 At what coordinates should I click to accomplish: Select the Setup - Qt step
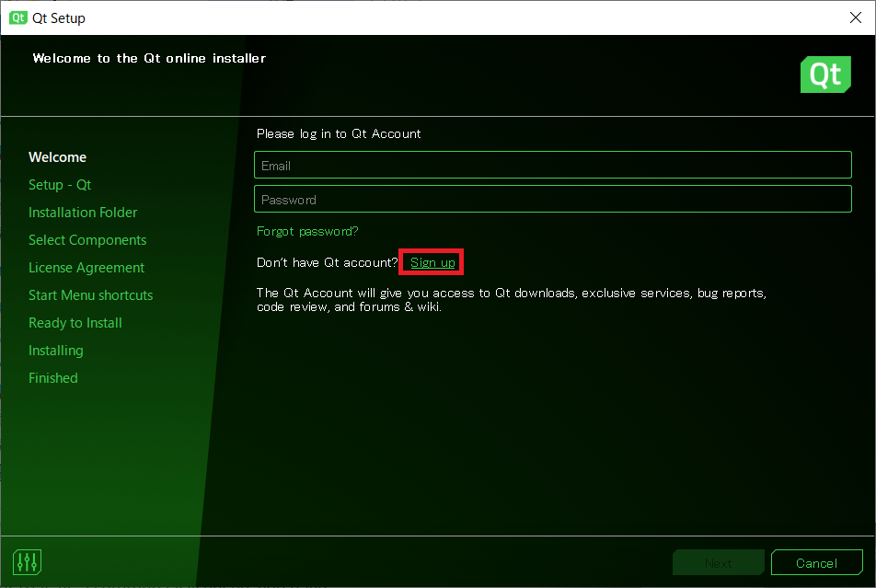[60, 184]
